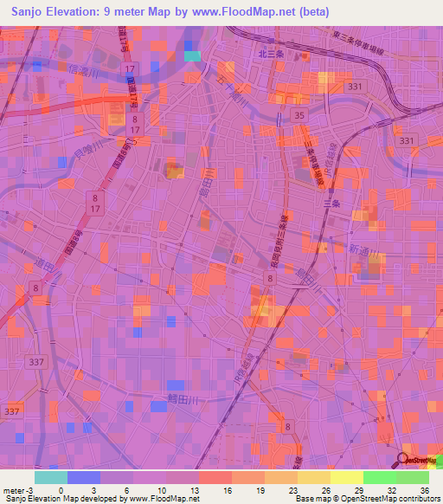Click the 北三条 station label
This screenshot has width=443, height=504.
pos(272,54)
